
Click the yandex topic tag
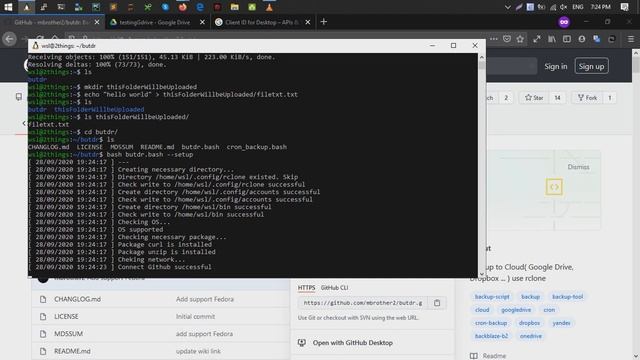tap(561, 323)
